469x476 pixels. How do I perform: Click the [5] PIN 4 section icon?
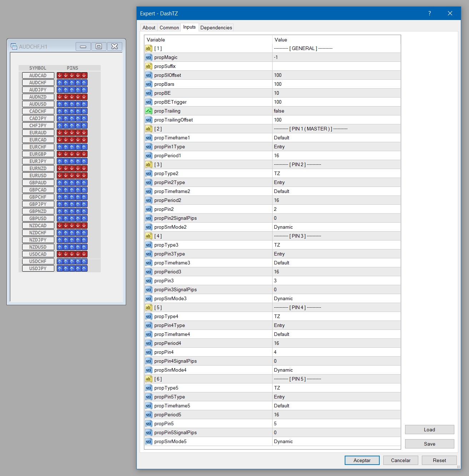149,307
